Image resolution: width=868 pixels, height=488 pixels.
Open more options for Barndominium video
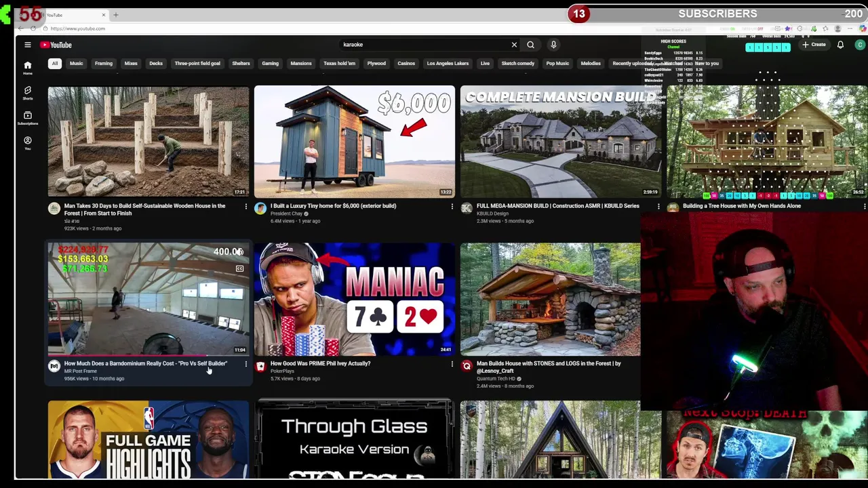pyautogui.click(x=245, y=364)
